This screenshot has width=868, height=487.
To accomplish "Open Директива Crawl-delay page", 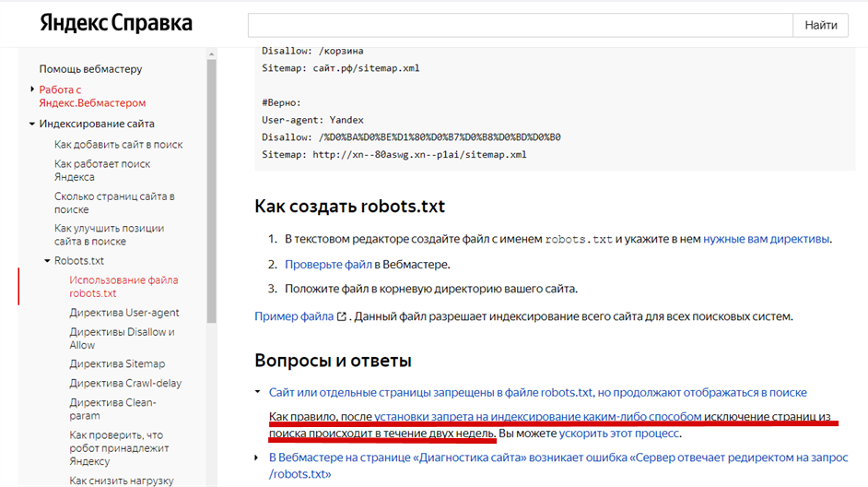I will 125,383.
